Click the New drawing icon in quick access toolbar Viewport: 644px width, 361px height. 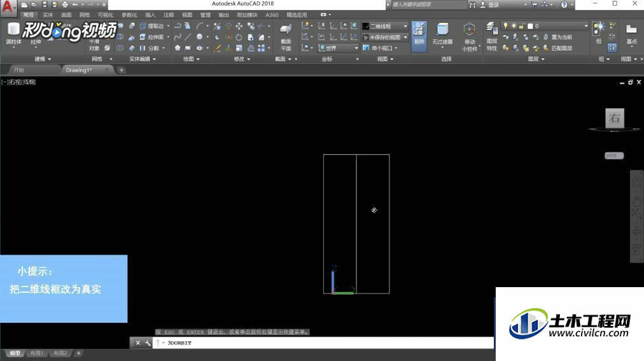coord(25,4)
